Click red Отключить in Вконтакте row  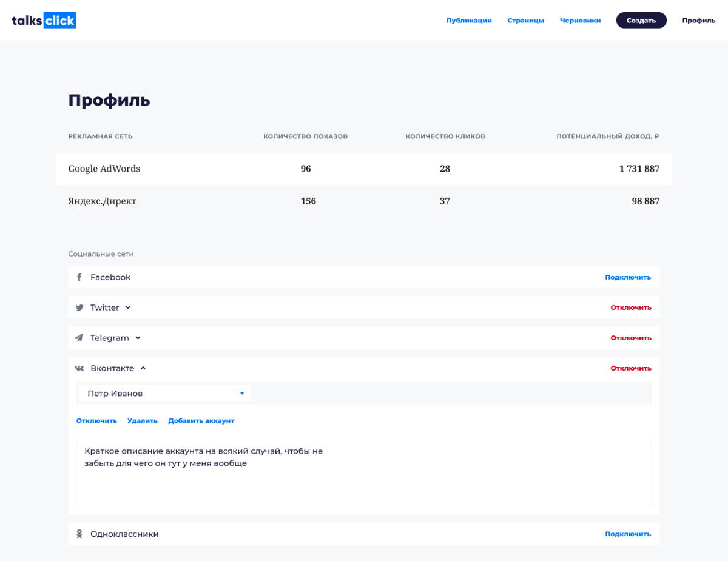pos(631,368)
